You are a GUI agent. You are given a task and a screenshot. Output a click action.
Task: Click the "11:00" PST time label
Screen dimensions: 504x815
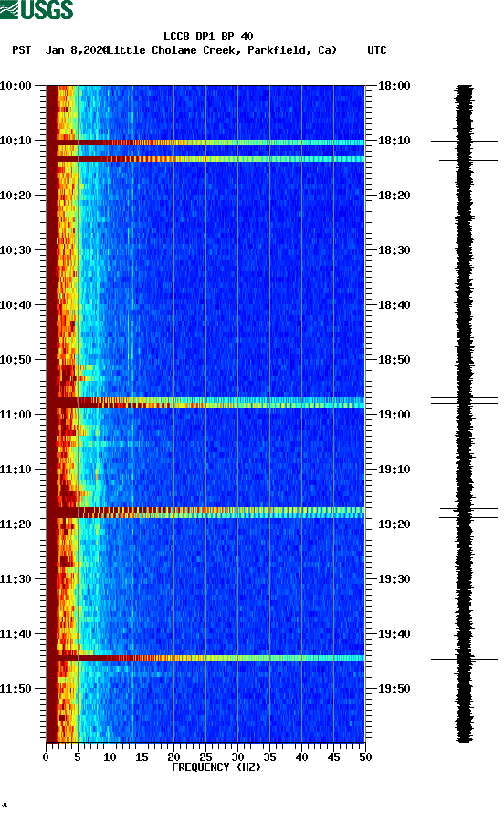click(x=16, y=414)
